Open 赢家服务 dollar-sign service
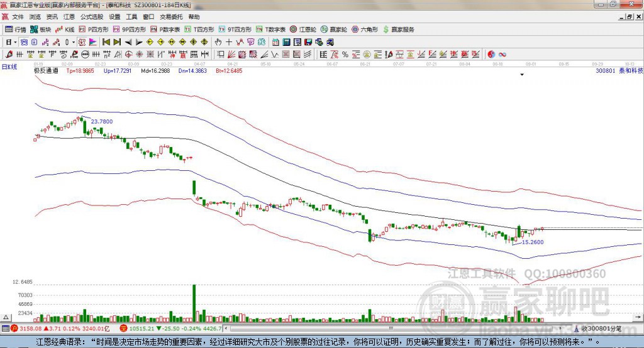644x348 pixels. pyautogui.click(x=398, y=30)
